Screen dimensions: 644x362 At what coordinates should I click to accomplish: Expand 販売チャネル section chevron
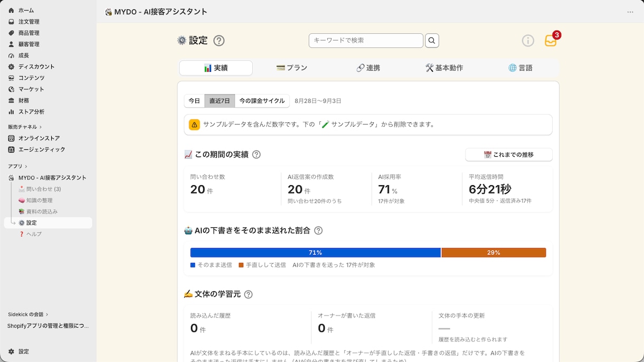point(41,127)
